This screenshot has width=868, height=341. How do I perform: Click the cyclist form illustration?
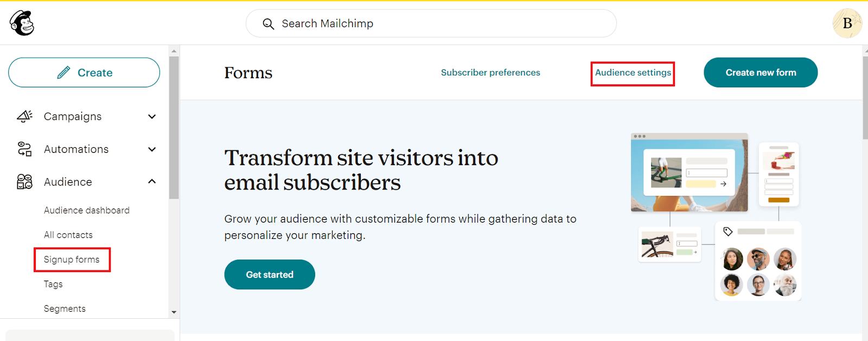[689, 172]
